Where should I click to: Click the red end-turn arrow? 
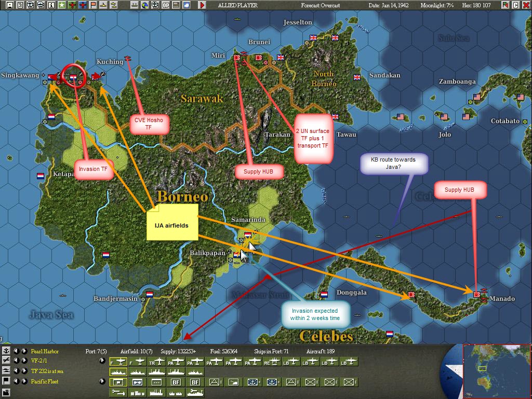click(202, 5)
